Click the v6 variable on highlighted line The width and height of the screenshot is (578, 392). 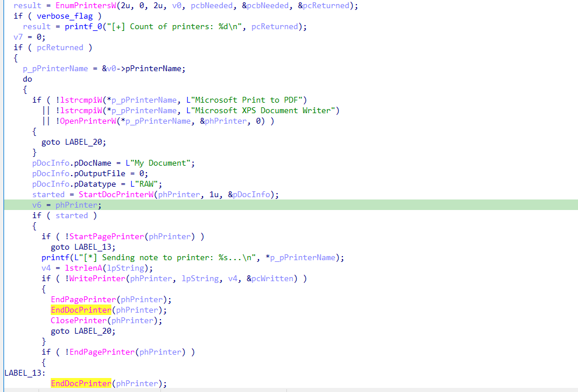pyautogui.click(x=37, y=205)
